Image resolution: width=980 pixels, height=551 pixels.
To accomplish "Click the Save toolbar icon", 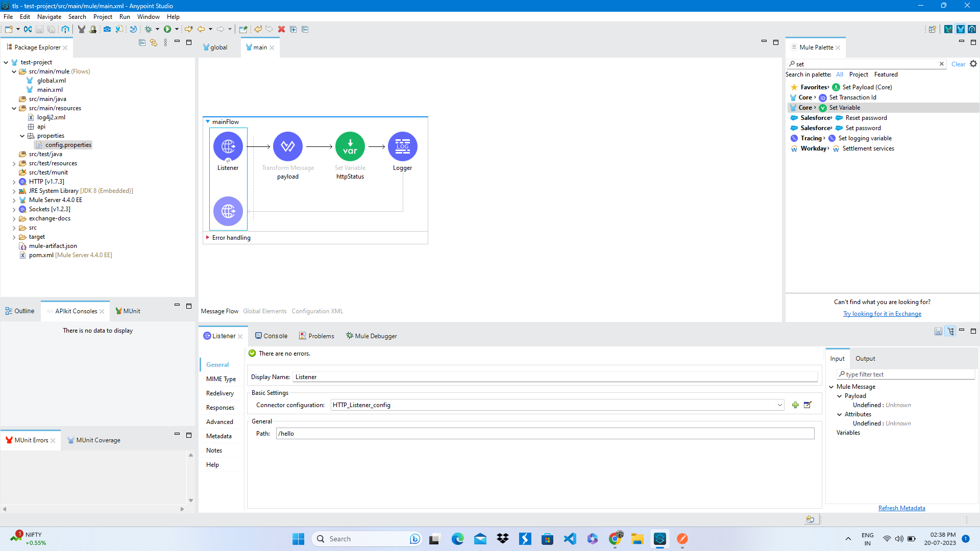I will [x=39, y=29].
